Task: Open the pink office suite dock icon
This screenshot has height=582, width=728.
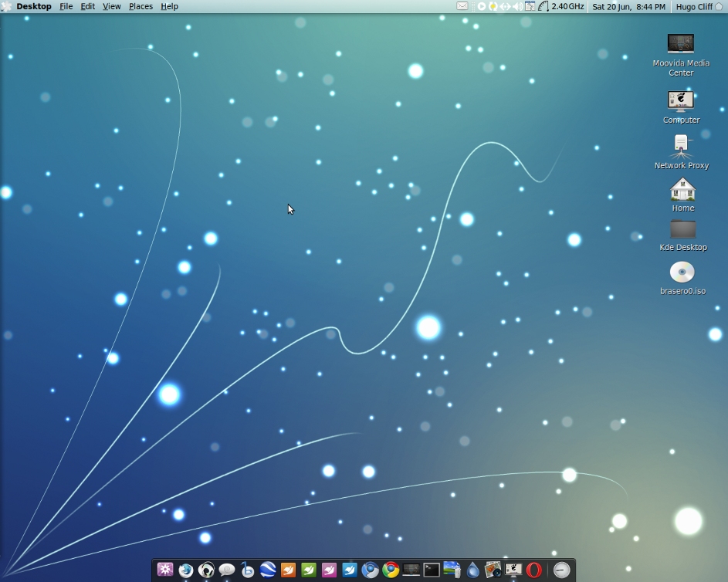Action: (329, 570)
